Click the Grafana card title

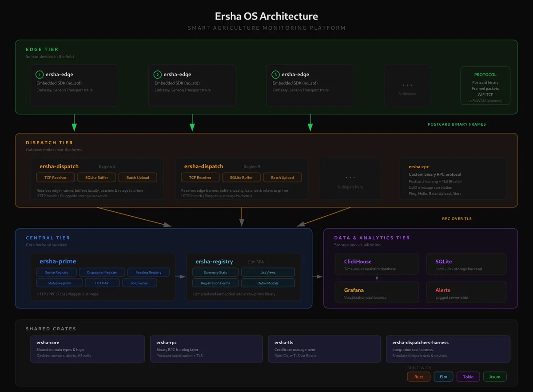pyautogui.click(x=354, y=290)
